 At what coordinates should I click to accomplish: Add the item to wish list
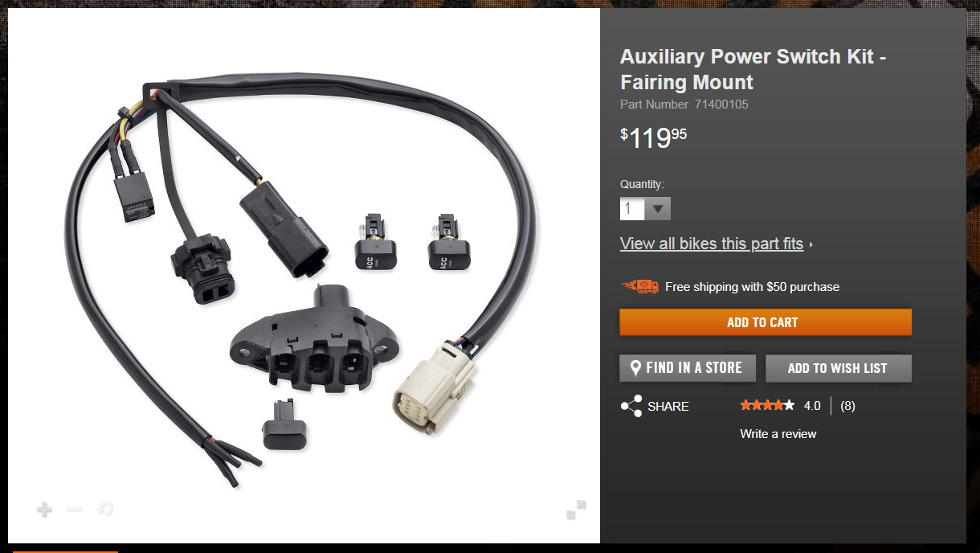tap(839, 368)
